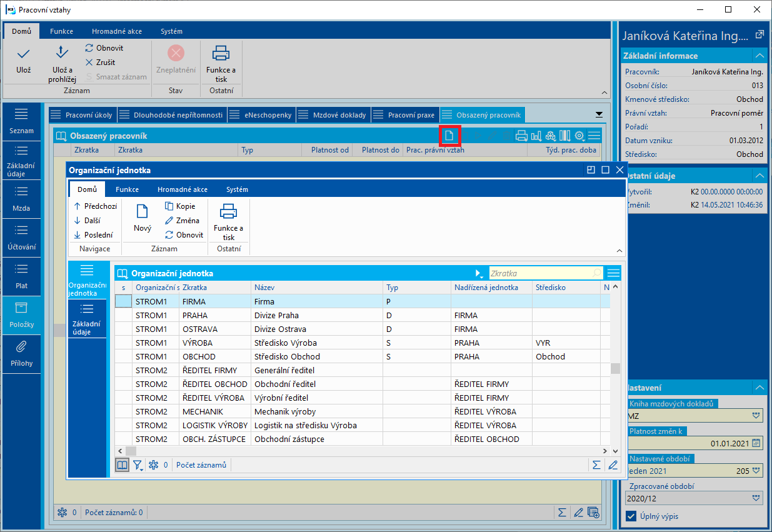This screenshot has width=772, height=532.
Task: Open Základní údaje in Organizační jednotka dialog sidebar
Action: click(87, 319)
